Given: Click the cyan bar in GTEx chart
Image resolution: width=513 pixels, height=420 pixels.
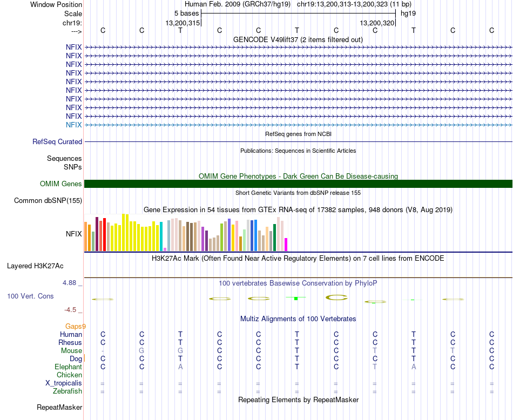Looking at the screenshot, I should click(161, 236).
